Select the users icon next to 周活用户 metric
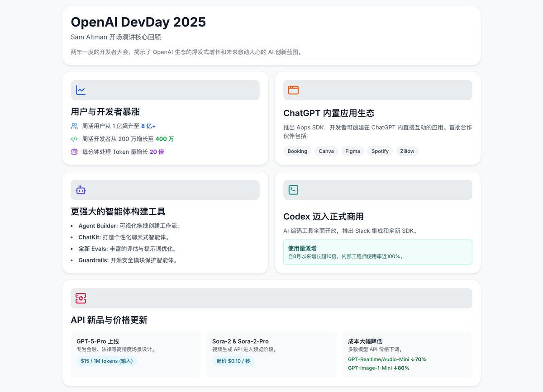 [74, 126]
